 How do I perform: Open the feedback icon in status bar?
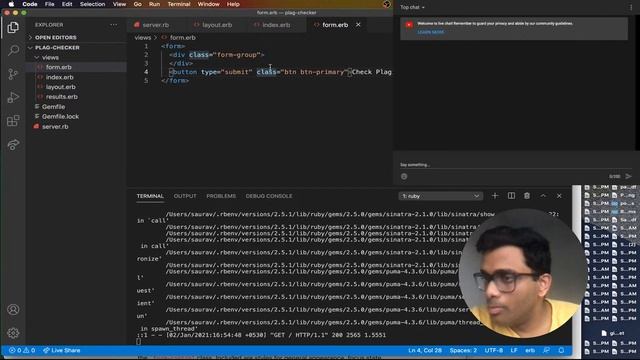[546, 350]
